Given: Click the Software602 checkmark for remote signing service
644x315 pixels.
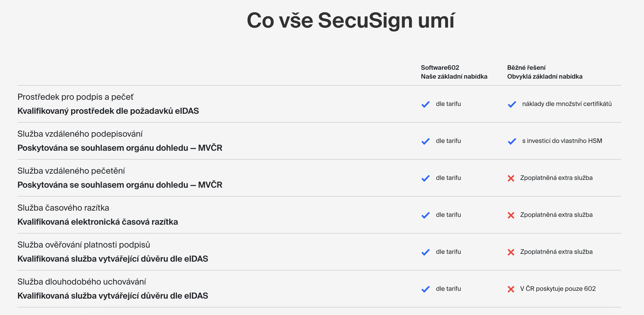Looking at the screenshot, I should point(426,141).
